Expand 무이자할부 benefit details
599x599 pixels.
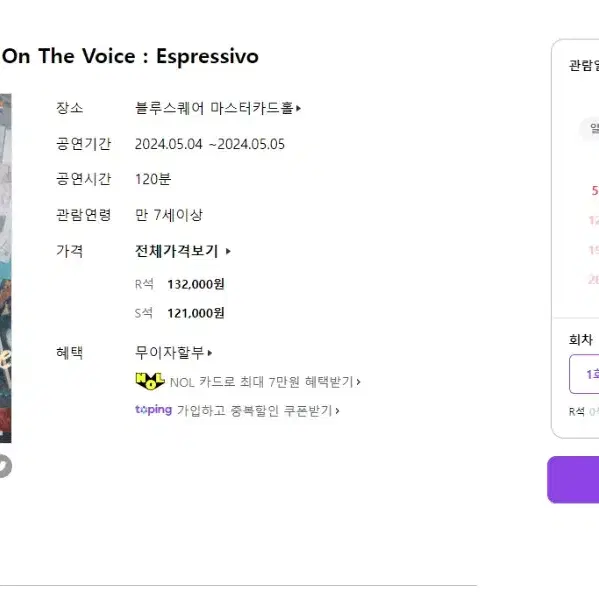(x=173, y=352)
